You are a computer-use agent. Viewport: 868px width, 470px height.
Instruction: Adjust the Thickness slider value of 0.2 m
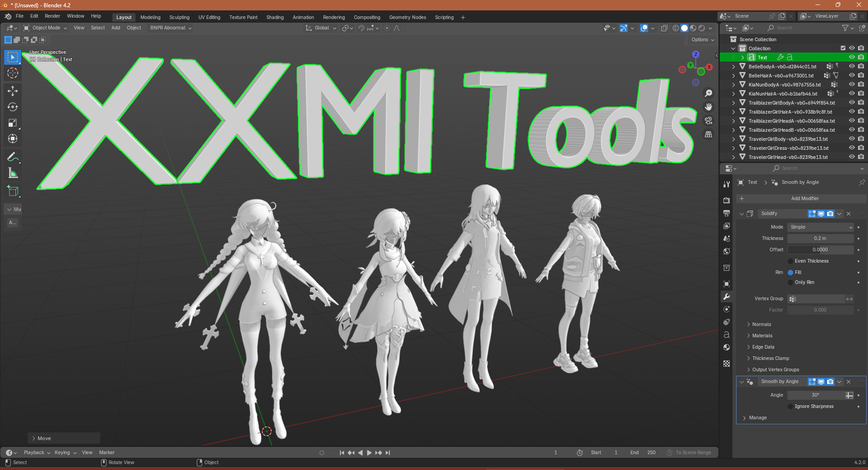click(x=820, y=238)
